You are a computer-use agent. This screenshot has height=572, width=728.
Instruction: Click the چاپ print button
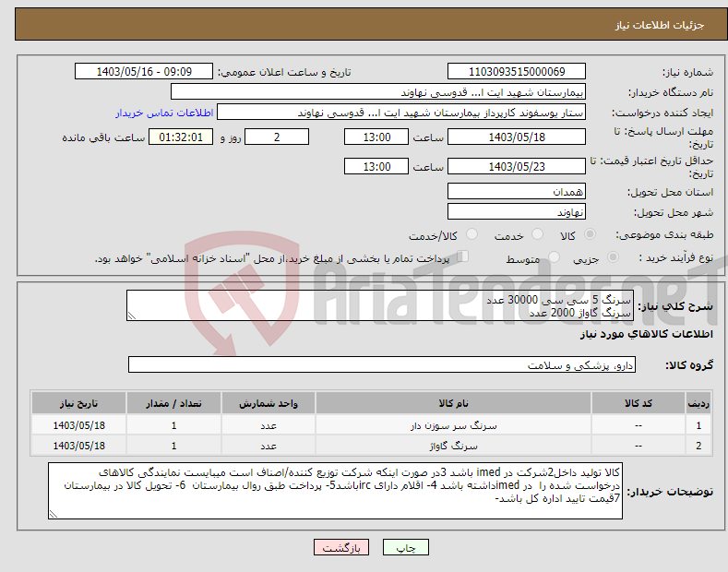tap(406, 548)
